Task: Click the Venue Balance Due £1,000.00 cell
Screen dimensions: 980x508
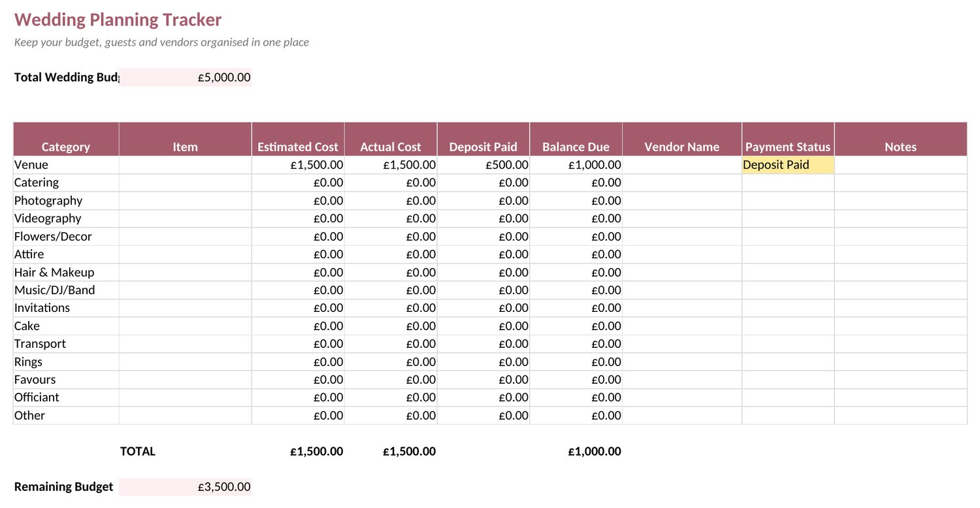Action: pos(576,165)
